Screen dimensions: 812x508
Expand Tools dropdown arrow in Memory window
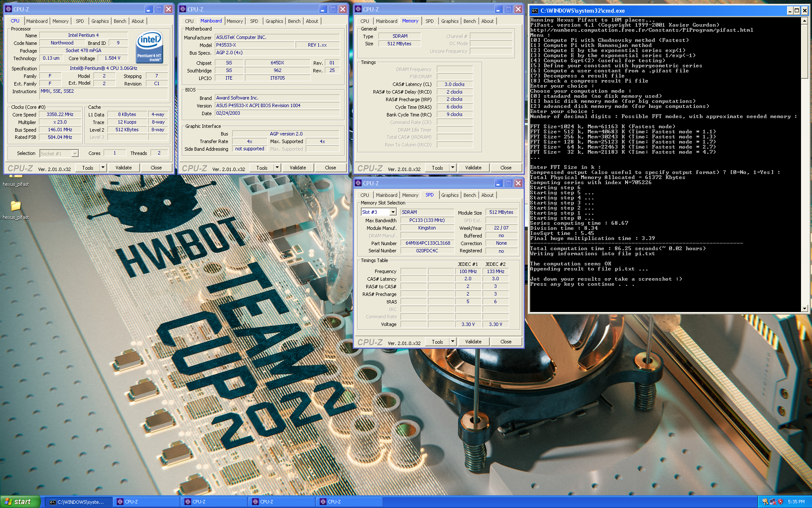[453, 168]
